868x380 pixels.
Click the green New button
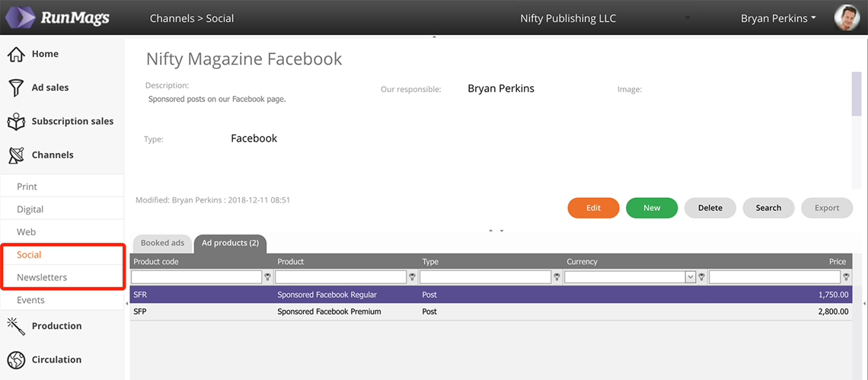pyautogui.click(x=652, y=208)
